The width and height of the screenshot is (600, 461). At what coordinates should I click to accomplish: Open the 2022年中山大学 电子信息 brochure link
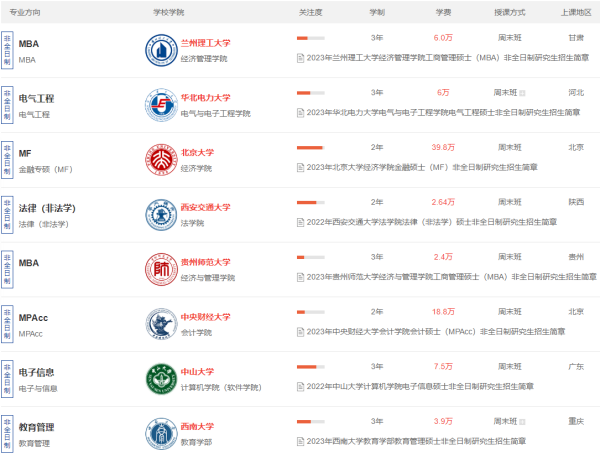(420, 386)
